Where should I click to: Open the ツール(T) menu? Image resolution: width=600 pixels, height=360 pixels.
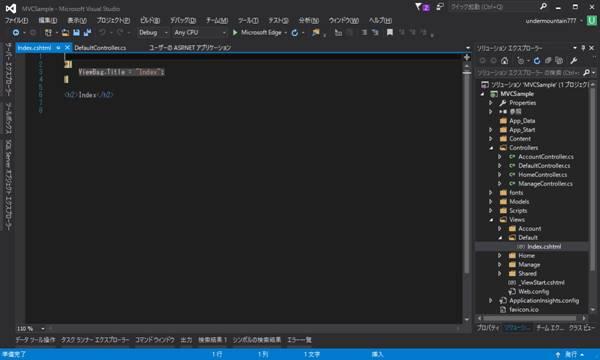(248, 20)
